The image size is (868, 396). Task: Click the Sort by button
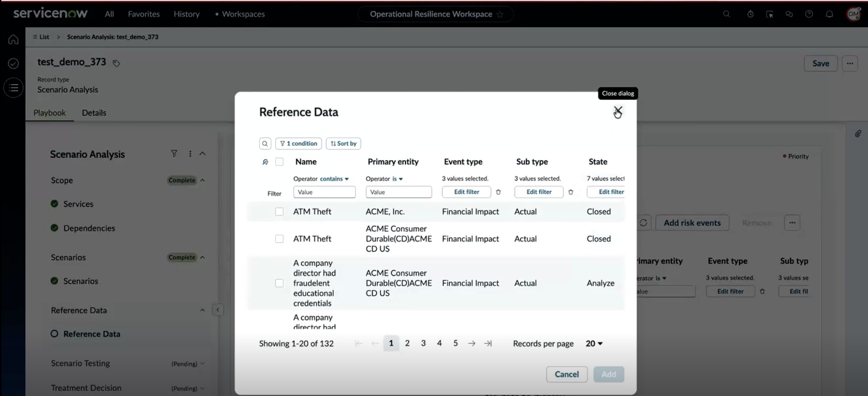343,144
